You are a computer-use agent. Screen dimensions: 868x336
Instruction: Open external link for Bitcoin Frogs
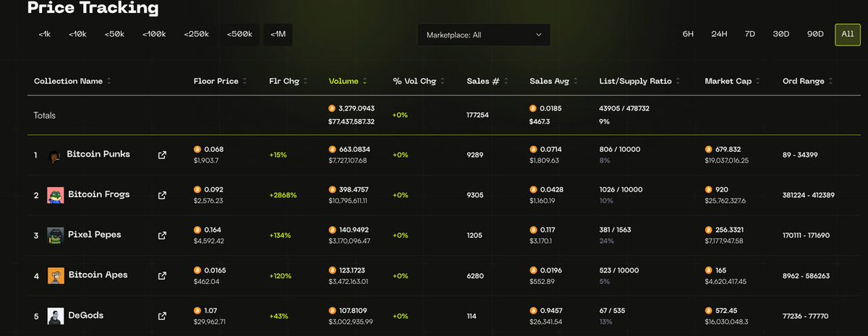162,195
